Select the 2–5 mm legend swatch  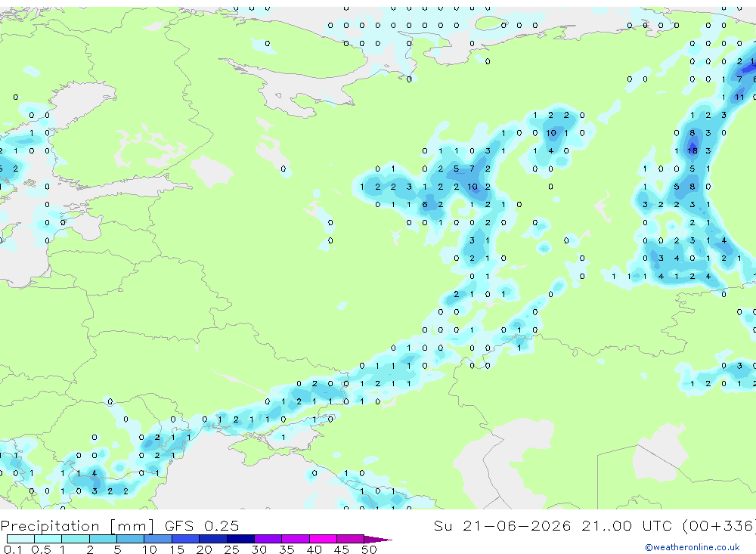click(103, 539)
